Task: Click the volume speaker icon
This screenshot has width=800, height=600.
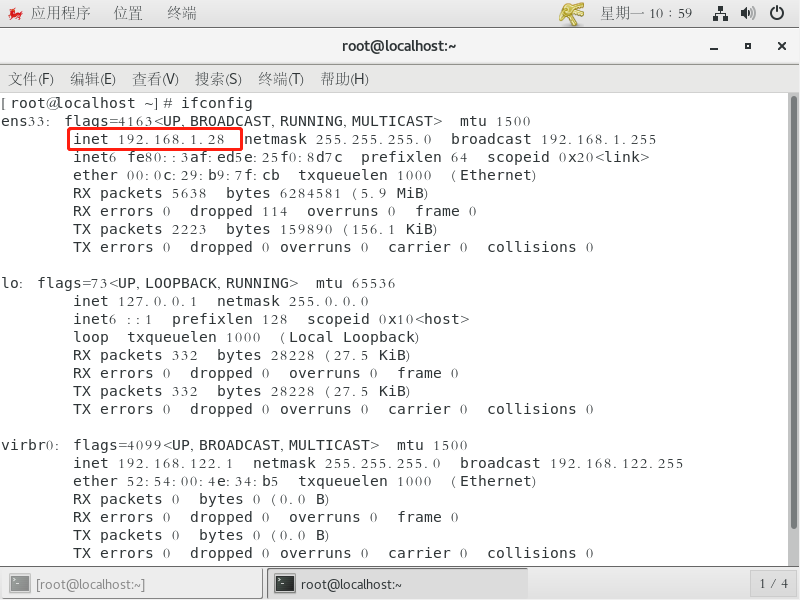Action: coord(748,13)
